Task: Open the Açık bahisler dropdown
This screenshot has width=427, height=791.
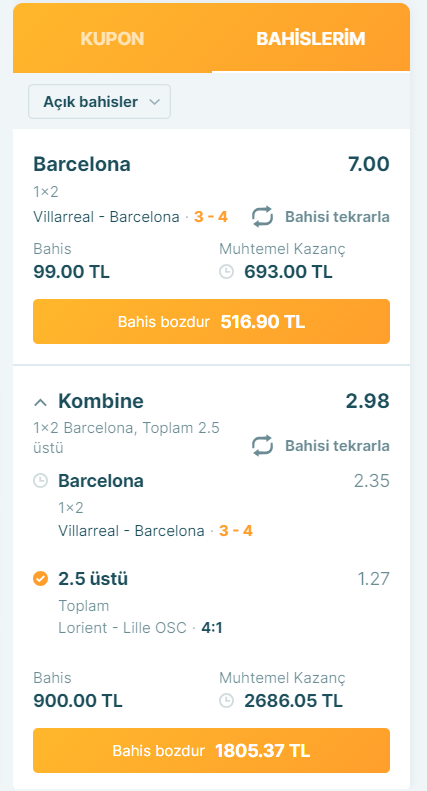Action: [99, 102]
